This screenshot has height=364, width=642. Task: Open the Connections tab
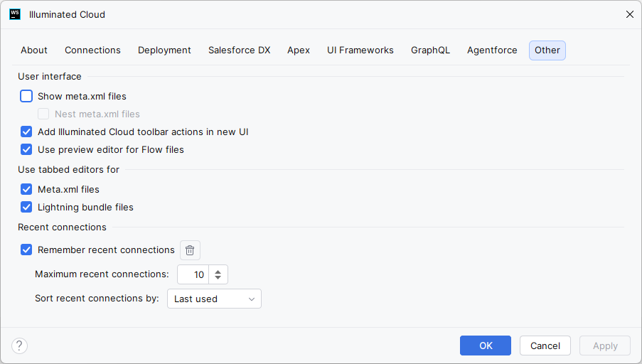tap(92, 50)
